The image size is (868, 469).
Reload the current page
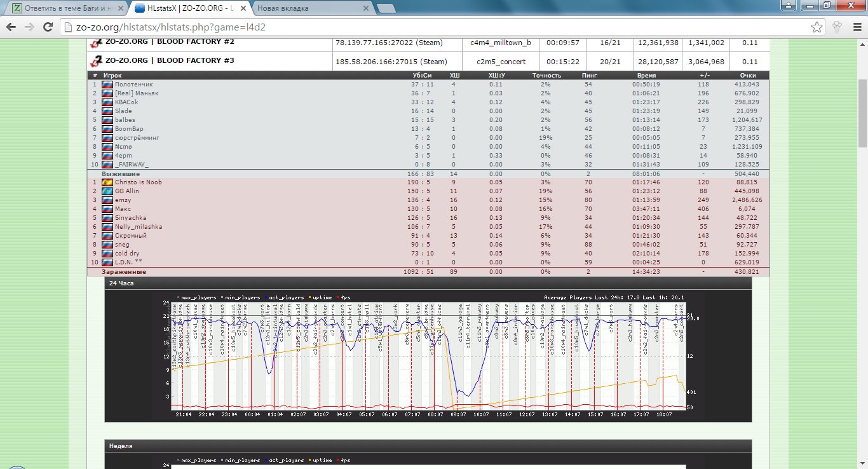click(x=48, y=27)
